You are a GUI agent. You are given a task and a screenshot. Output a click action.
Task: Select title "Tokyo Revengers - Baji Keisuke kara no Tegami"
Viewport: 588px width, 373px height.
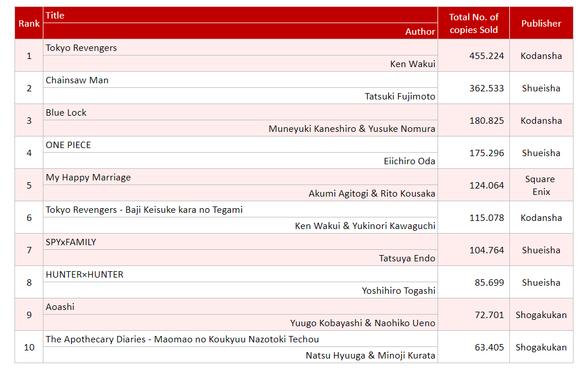(x=144, y=210)
